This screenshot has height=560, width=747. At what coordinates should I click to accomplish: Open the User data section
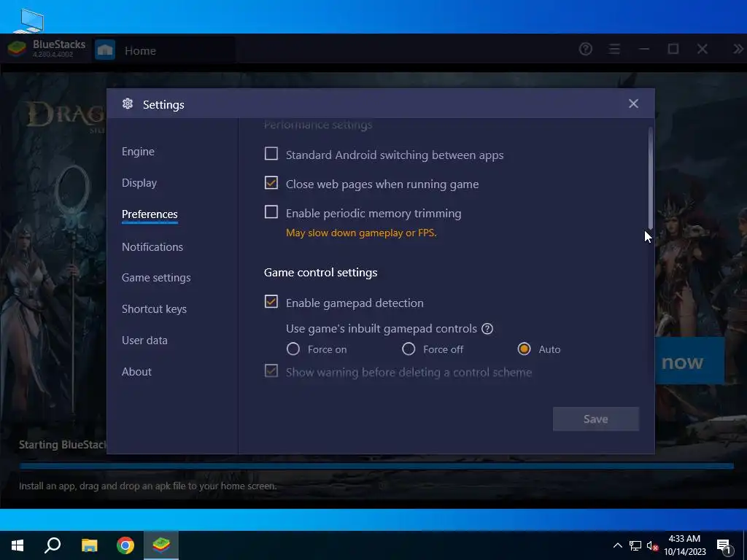point(144,341)
